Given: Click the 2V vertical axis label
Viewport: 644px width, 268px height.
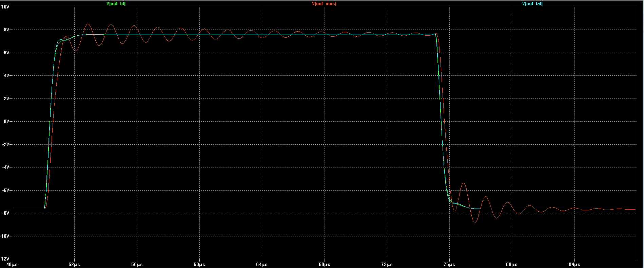Looking at the screenshot, I should coord(6,99).
